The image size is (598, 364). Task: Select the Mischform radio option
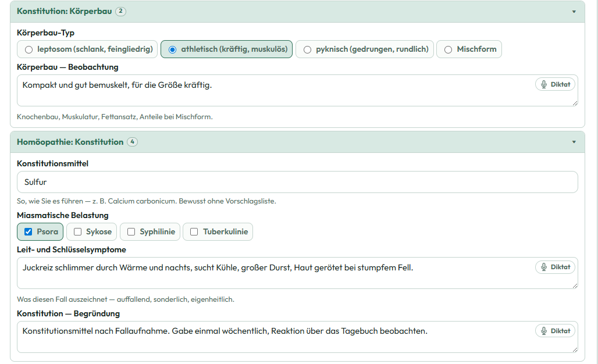(448, 49)
